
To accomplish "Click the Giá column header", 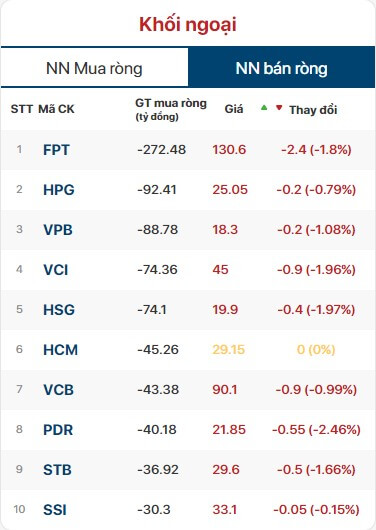I will (x=234, y=109).
